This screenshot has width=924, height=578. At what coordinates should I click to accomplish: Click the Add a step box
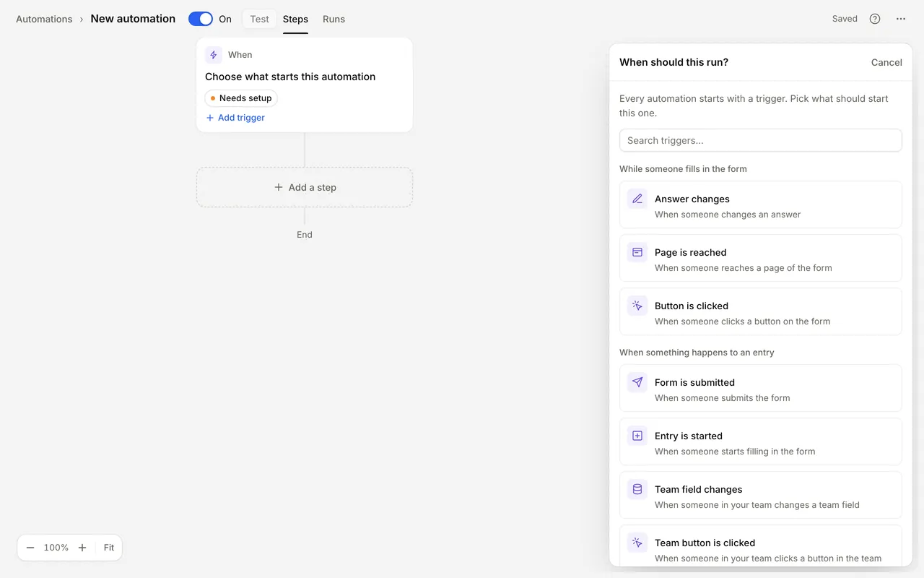[x=305, y=187]
